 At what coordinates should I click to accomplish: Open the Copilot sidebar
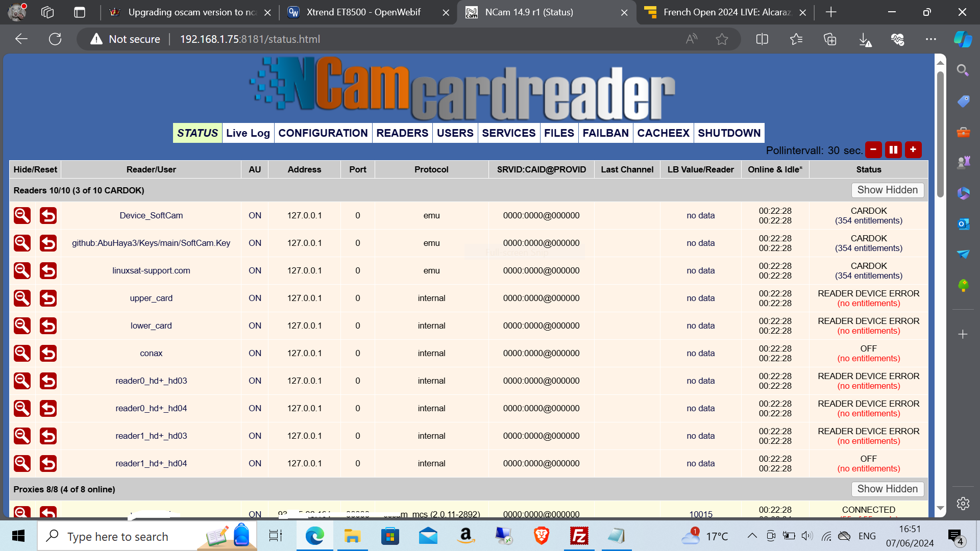[x=963, y=39]
